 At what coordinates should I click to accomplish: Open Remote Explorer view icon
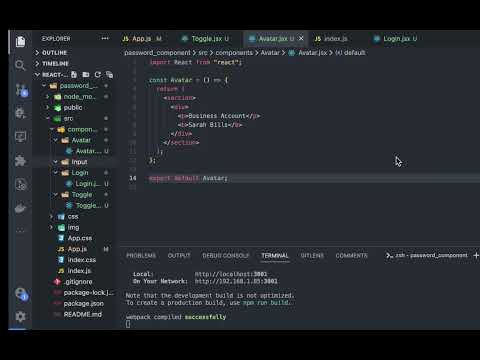(20, 137)
